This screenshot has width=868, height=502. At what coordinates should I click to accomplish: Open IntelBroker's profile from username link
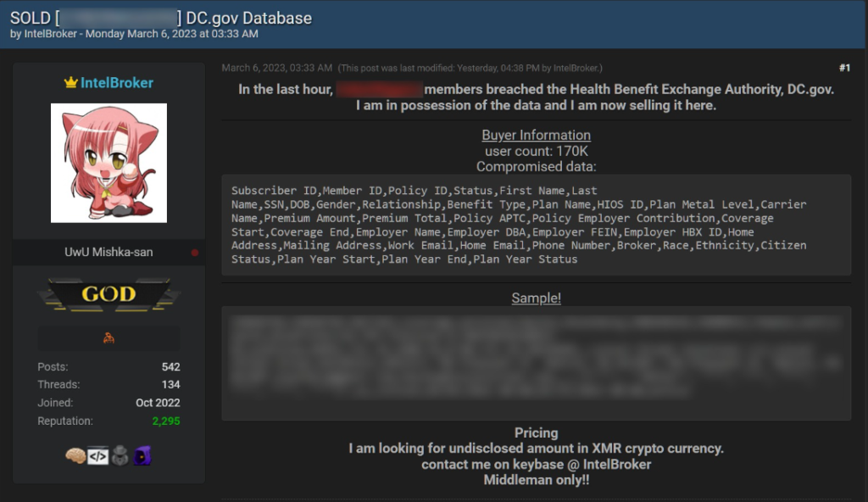(x=117, y=83)
